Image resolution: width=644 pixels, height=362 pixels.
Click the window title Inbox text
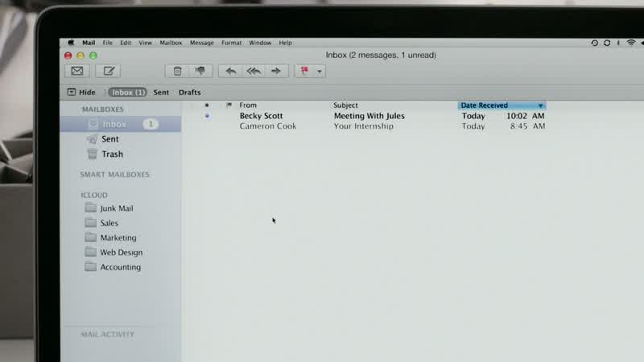(381, 55)
